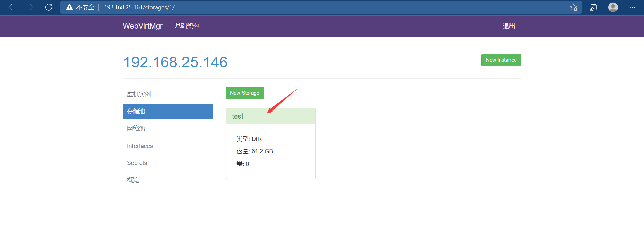
Task: Open 虚机实例 in the sidebar
Action: (x=168, y=94)
